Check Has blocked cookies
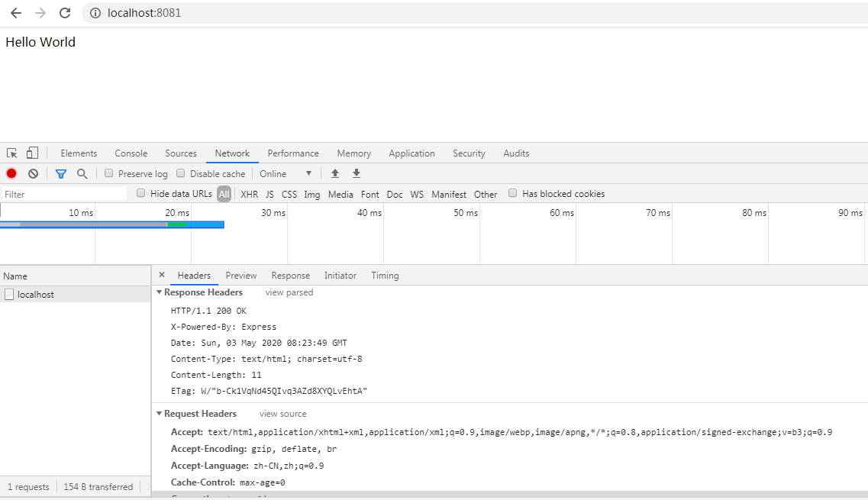 tap(512, 193)
